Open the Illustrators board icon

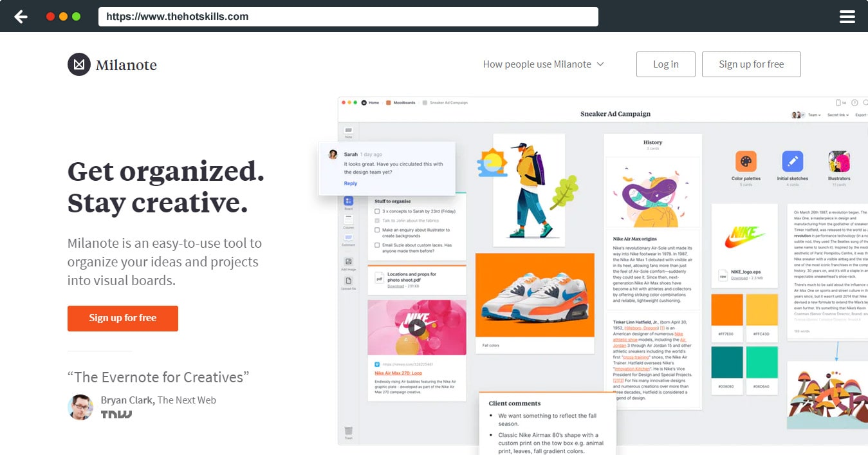pyautogui.click(x=839, y=161)
